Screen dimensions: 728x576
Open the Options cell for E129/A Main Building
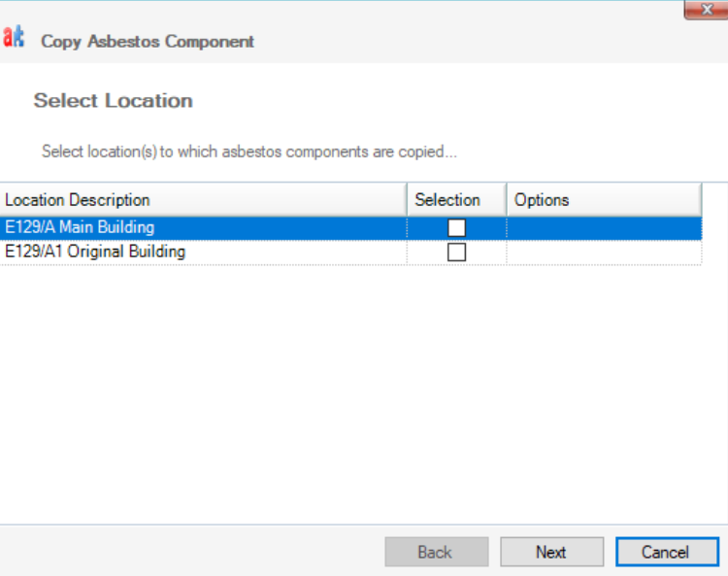pyautogui.click(x=603, y=228)
